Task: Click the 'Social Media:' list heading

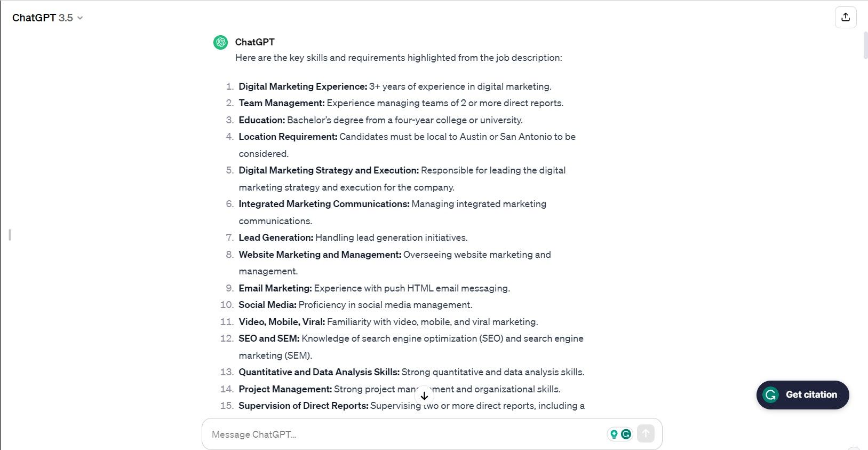Action: 267,305
